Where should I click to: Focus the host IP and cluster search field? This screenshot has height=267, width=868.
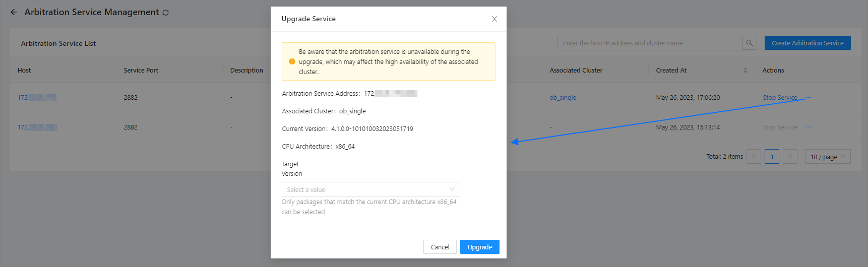tap(649, 43)
